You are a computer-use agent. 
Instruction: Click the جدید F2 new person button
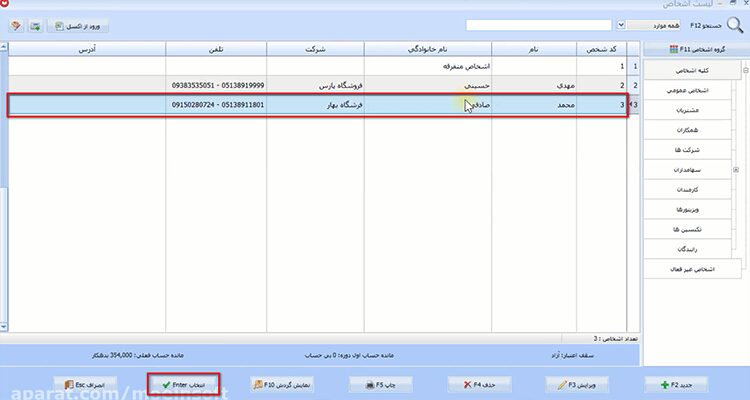[x=677, y=385]
